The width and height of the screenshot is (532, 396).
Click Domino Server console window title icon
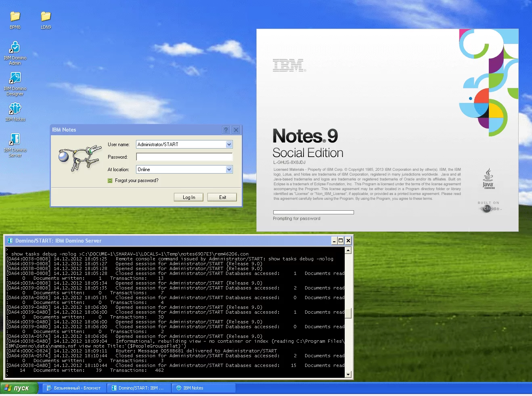click(x=10, y=241)
